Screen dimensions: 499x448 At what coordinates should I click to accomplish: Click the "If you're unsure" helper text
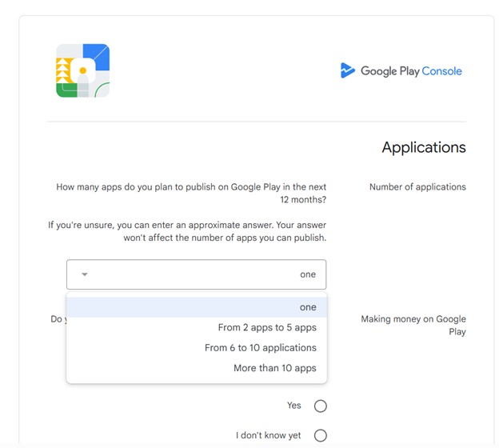[187, 231]
